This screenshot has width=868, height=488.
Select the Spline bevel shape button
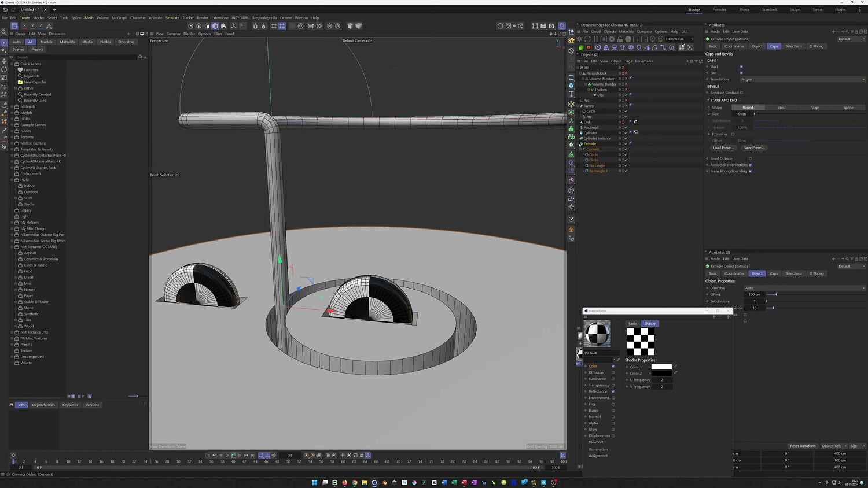click(848, 108)
